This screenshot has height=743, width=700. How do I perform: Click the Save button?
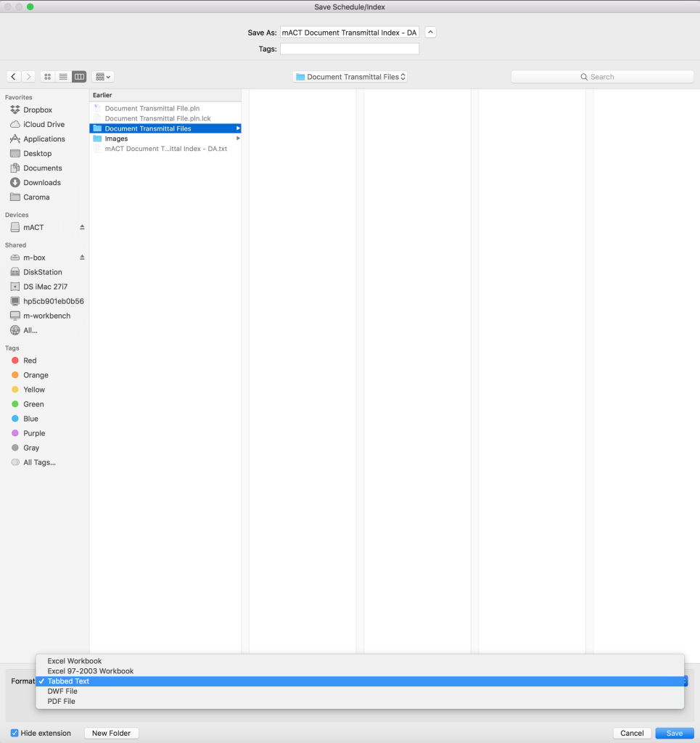point(674,733)
